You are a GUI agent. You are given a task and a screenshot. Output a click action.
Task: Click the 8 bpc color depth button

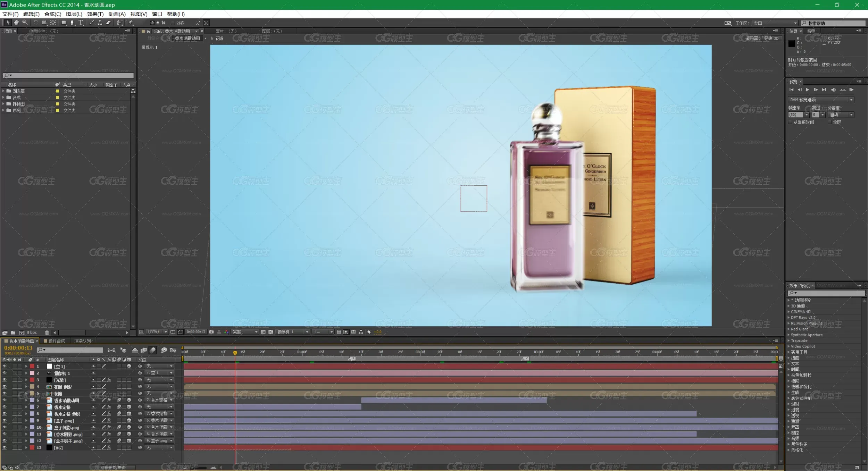pyautogui.click(x=32, y=333)
